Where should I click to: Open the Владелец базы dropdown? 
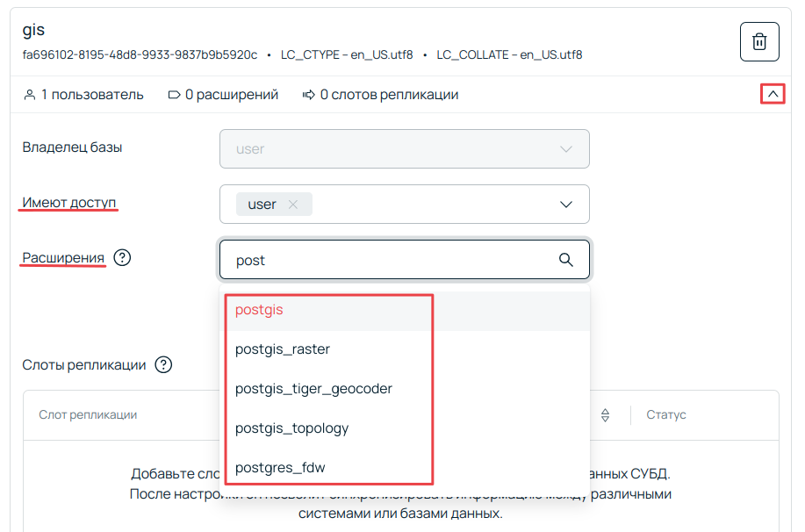point(403,148)
